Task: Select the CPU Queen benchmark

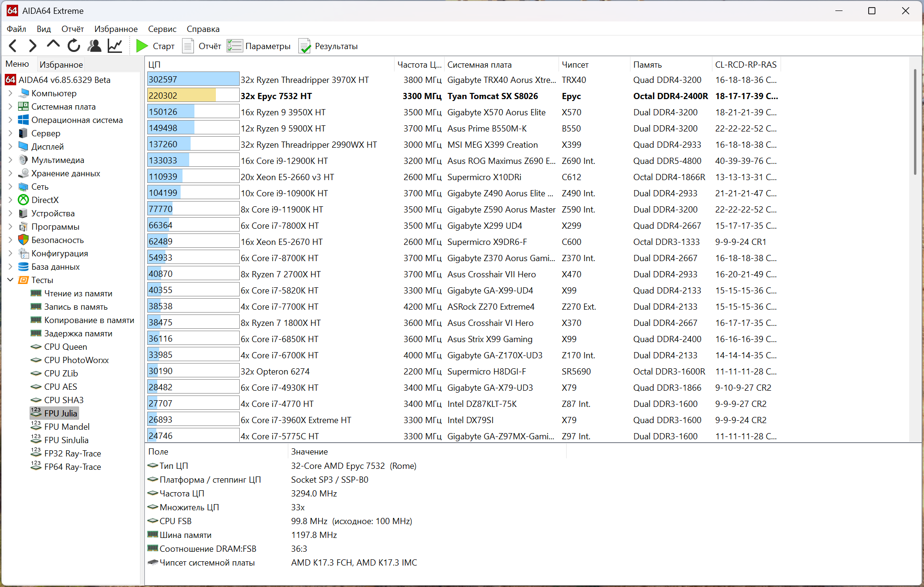Action: [x=65, y=347]
